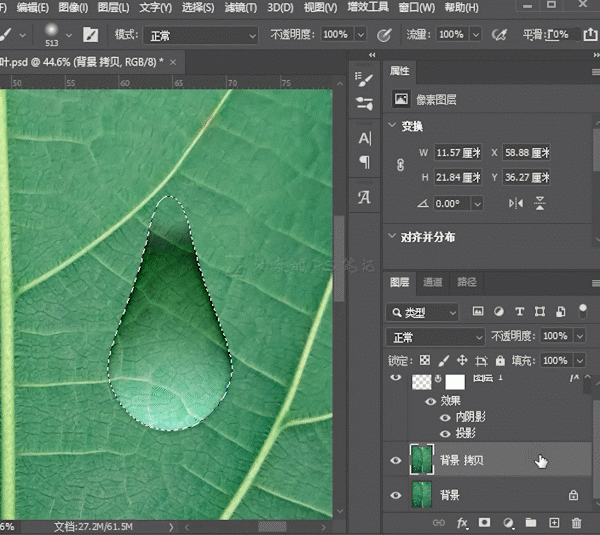Open the 图层(L) menu
600x535 pixels.
coord(113,7)
